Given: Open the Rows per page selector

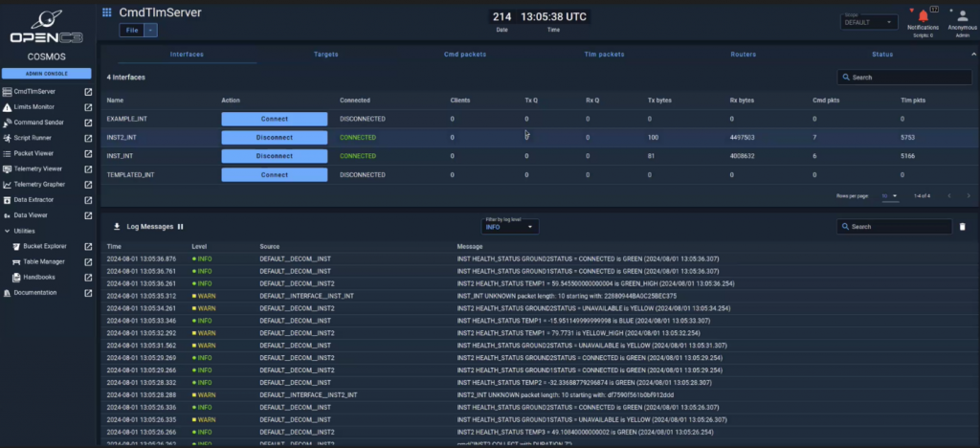Looking at the screenshot, I should click(890, 195).
